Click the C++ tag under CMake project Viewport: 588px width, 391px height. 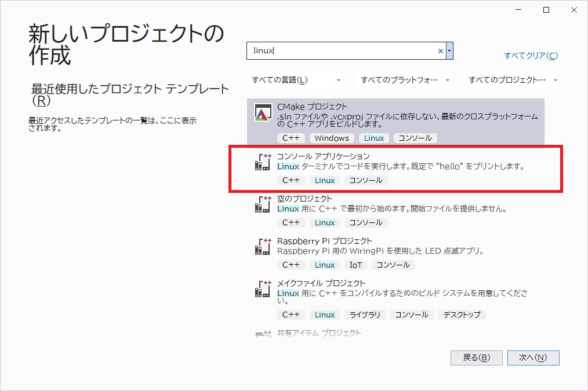[291, 138]
